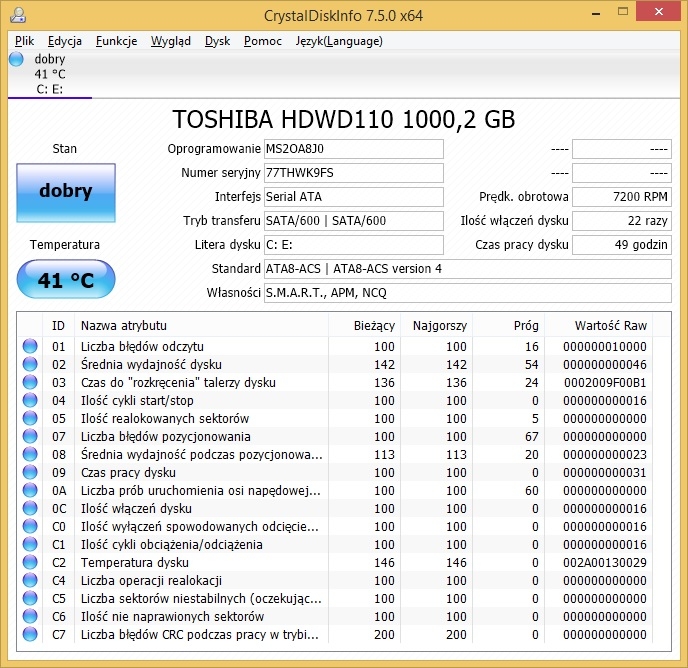688x668 pixels.
Task: Click the Bieżący column header
Action: 365,325
